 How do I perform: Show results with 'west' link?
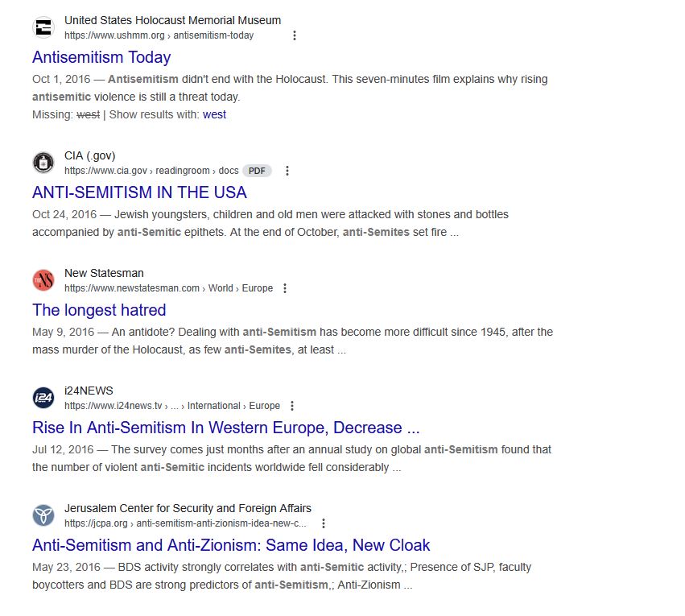click(x=214, y=114)
